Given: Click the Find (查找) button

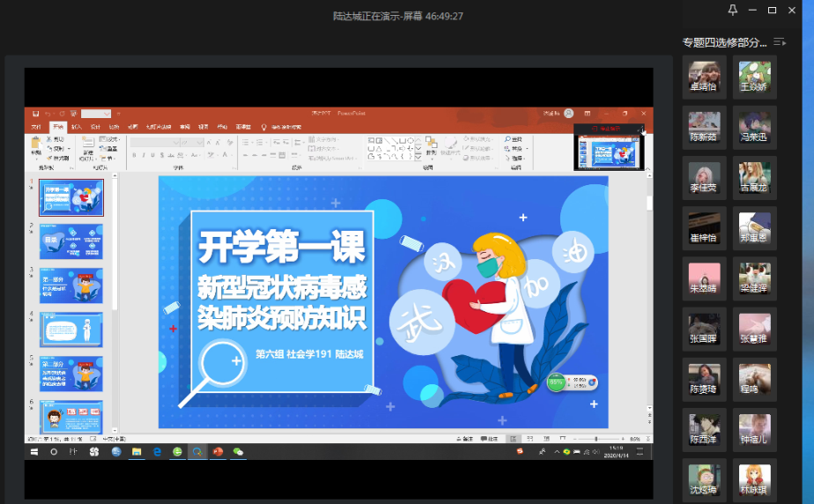Looking at the screenshot, I should coord(514,139).
